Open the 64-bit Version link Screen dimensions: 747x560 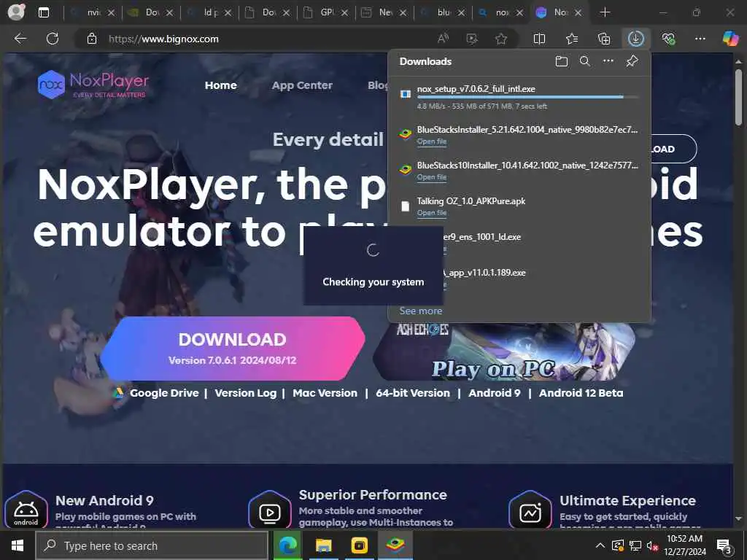[413, 393]
